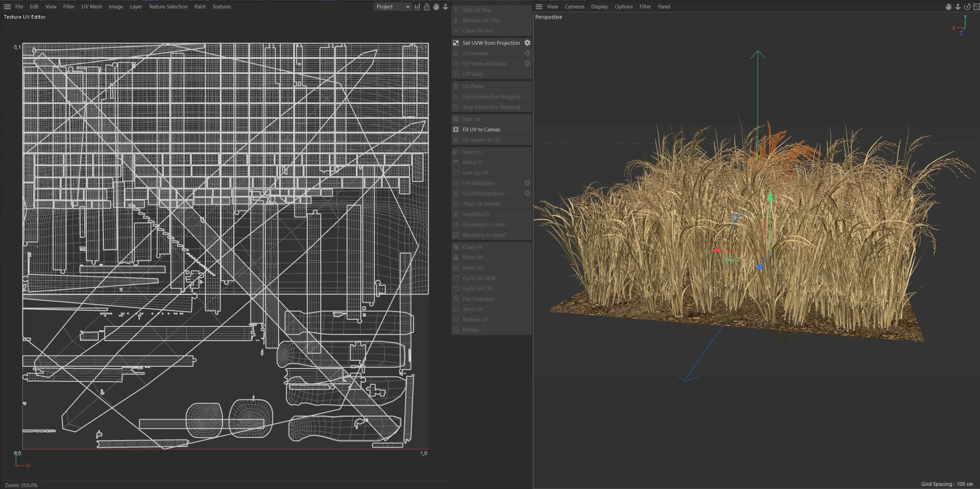Toggle the viewport layout icon at top right
This screenshot has height=489, width=980.
pos(977,7)
